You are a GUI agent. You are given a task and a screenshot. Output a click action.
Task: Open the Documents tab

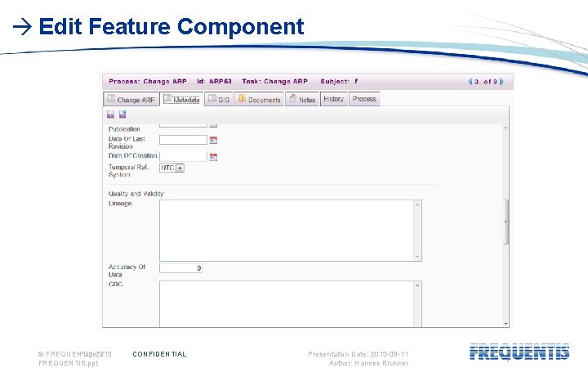pyautogui.click(x=259, y=99)
